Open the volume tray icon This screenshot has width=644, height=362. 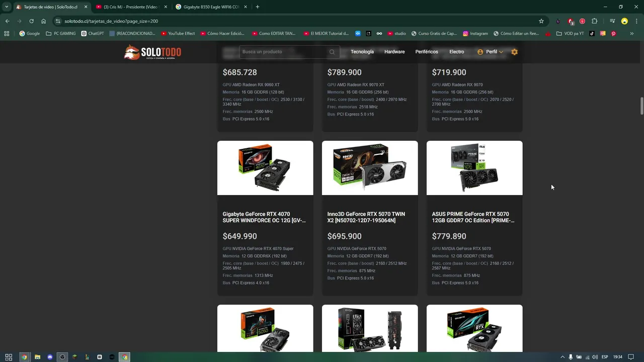[595, 357]
